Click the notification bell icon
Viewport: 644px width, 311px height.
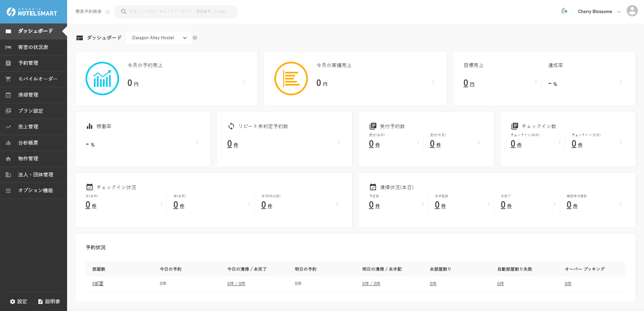[564, 11]
